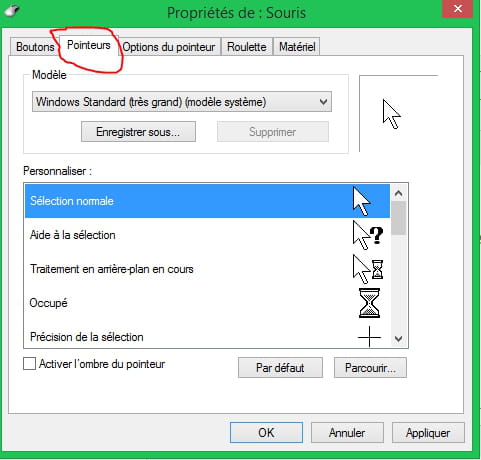Click the list's scroll down arrow
Viewport: 481px width, 460px height.
coord(398,339)
